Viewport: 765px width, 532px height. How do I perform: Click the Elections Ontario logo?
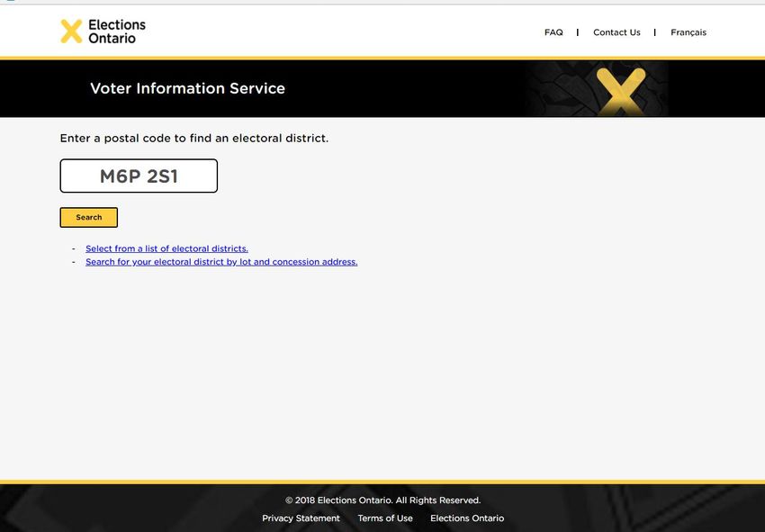pyautogui.click(x=103, y=32)
